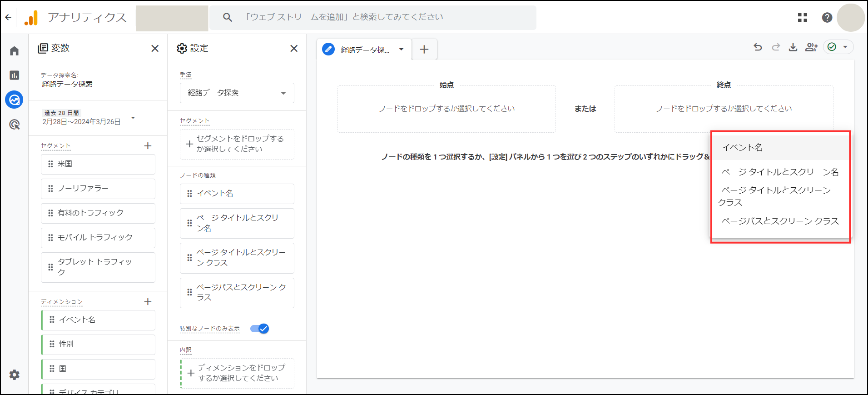This screenshot has height=395, width=868.
Task: Add a new dimension in variables
Action: [148, 302]
